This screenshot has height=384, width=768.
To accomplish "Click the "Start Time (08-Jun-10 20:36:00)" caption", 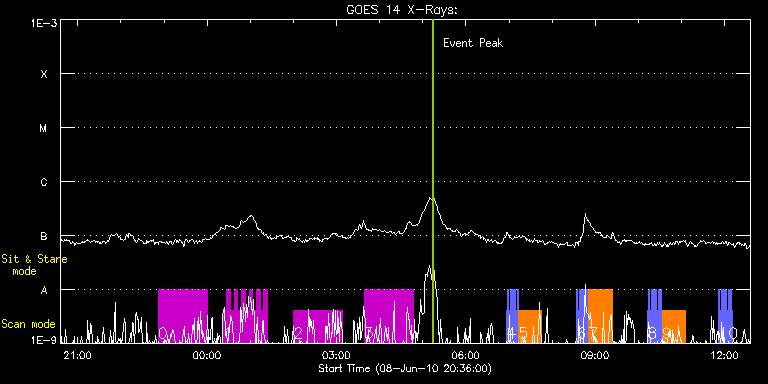I will click(x=405, y=368).
